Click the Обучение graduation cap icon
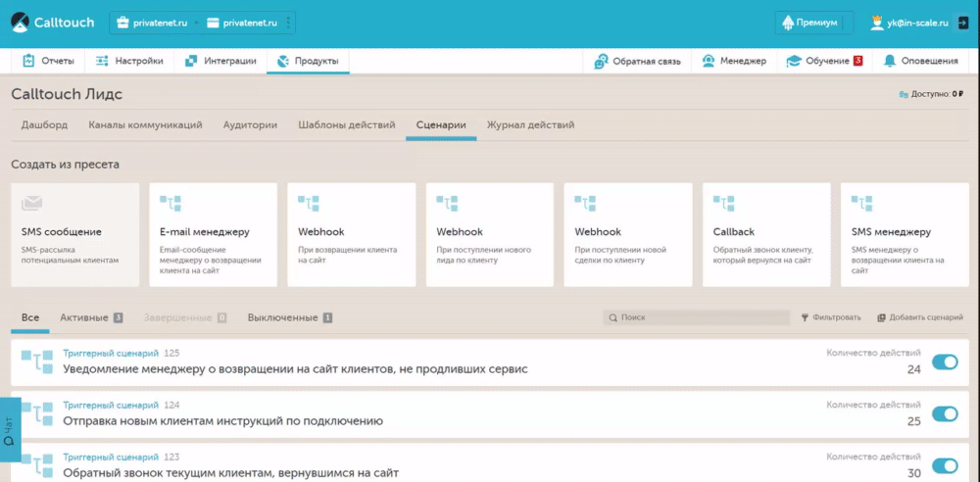Screen dimensions: 980x482 point(793,61)
